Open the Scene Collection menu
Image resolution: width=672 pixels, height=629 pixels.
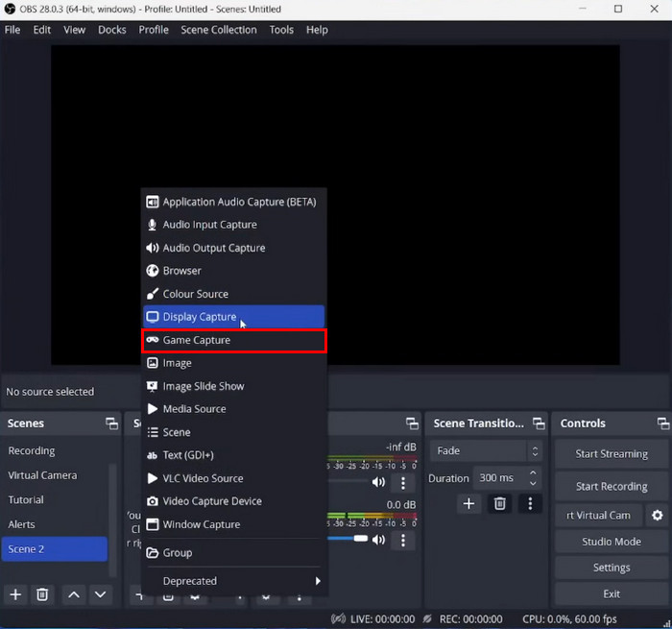219,30
